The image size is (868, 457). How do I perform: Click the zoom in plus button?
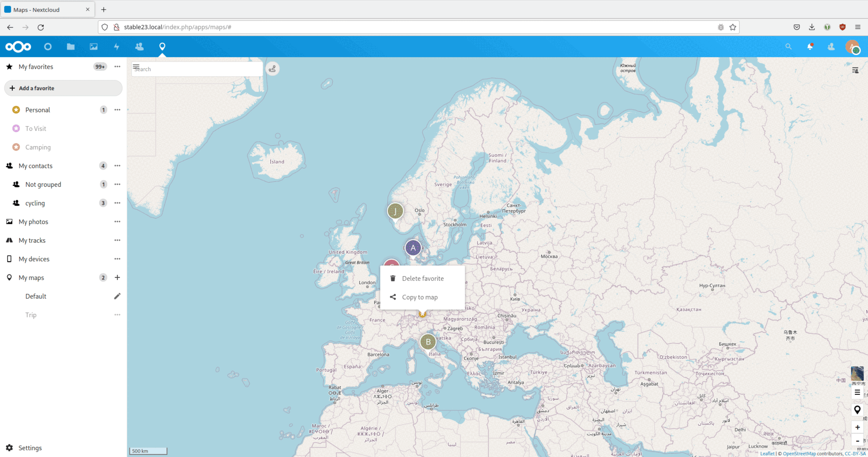[x=857, y=427]
